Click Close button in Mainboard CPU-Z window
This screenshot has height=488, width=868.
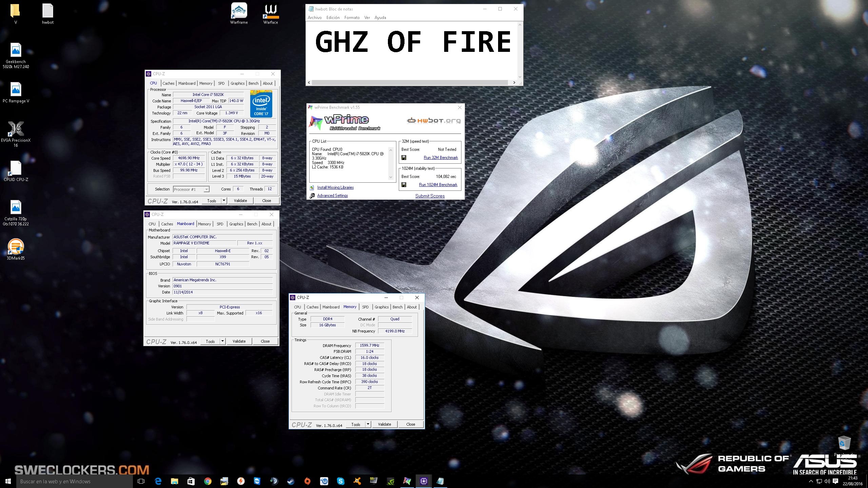coord(265,341)
